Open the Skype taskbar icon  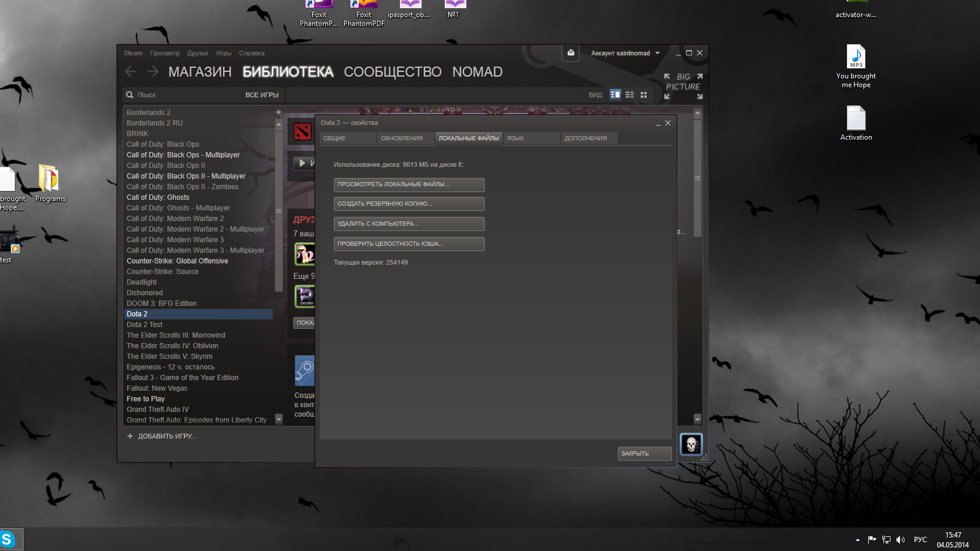[8, 539]
